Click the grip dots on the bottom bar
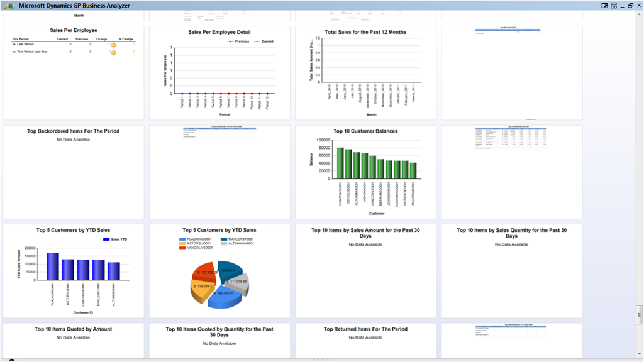The image size is (644, 362). (x=321, y=360)
